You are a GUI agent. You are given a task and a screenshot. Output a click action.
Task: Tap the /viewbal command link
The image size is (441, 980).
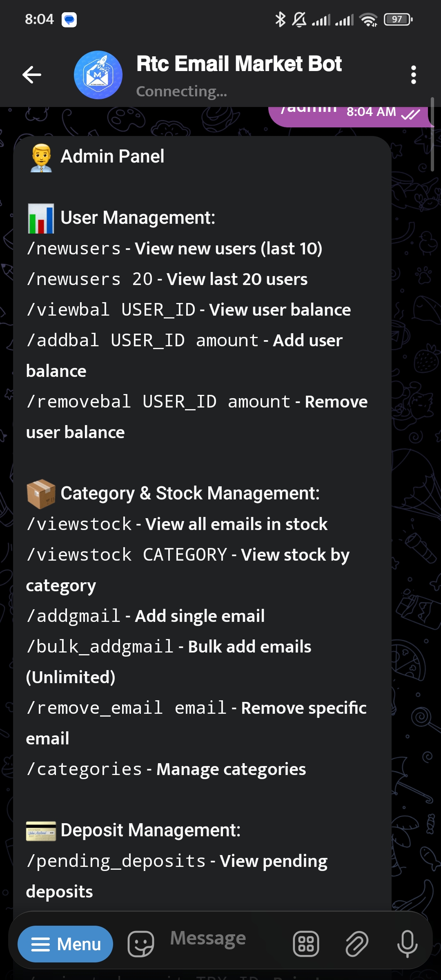tap(68, 310)
